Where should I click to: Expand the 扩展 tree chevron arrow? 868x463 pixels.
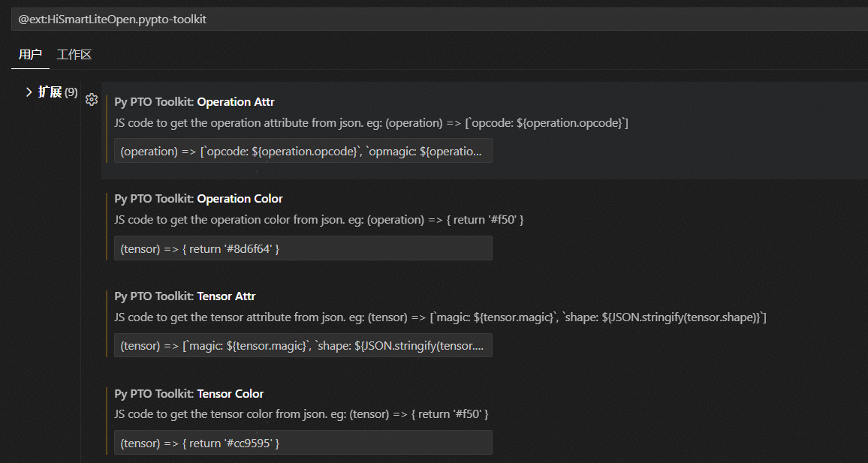pyautogui.click(x=29, y=92)
